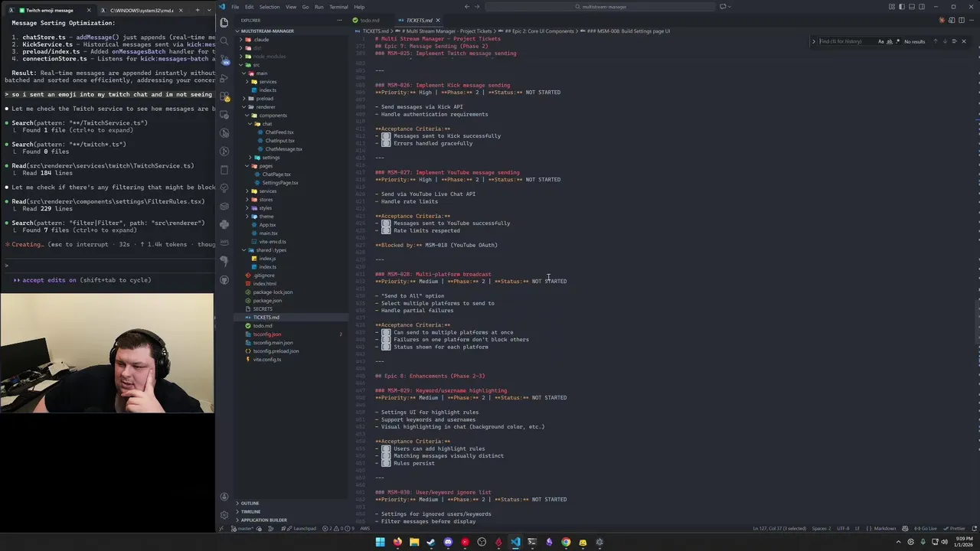
Task: Expand the OUTLINE section
Action: pos(290,503)
